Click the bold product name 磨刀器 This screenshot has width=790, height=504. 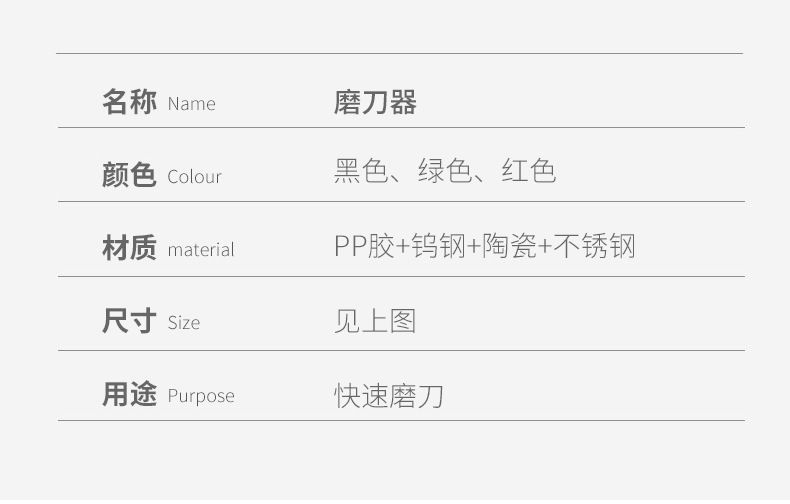(375, 102)
